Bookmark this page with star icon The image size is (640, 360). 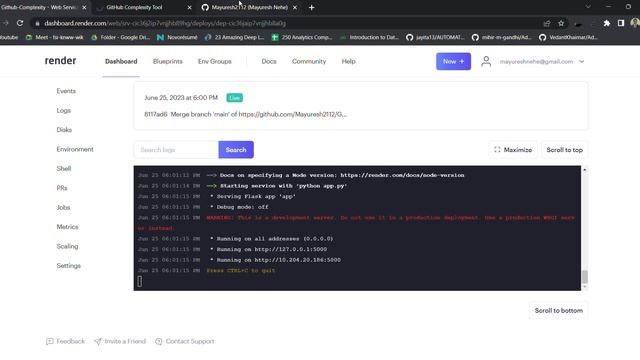coord(561,23)
